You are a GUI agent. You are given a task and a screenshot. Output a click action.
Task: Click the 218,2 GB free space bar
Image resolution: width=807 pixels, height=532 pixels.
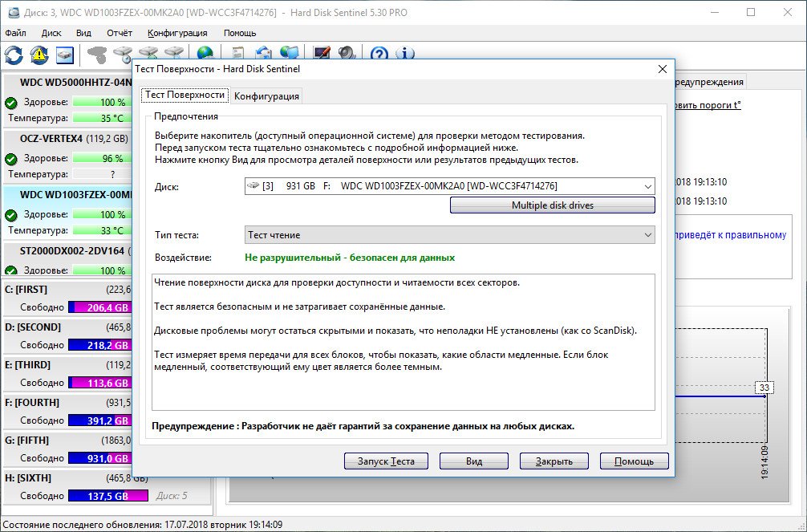coord(99,345)
